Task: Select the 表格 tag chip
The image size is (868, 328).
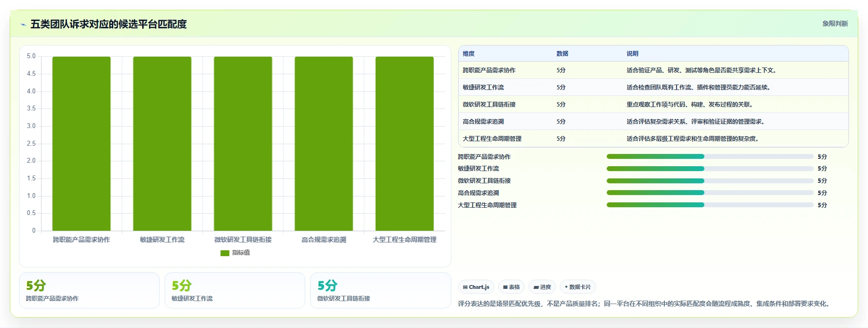Action: point(511,287)
